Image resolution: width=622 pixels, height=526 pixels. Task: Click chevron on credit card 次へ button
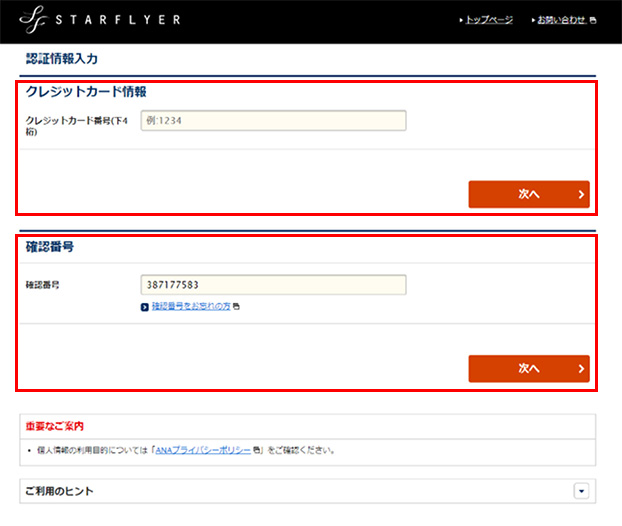coord(580,194)
